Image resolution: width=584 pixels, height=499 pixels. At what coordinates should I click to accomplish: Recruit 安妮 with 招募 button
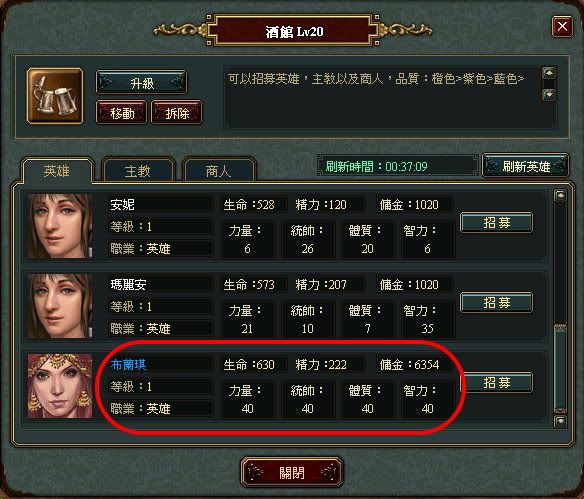click(496, 223)
